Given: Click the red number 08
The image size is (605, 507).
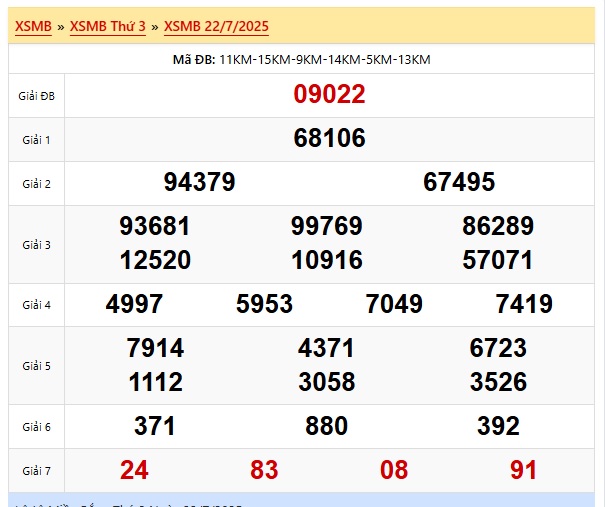Looking at the screenshot, I should click(x=394, y=470).
